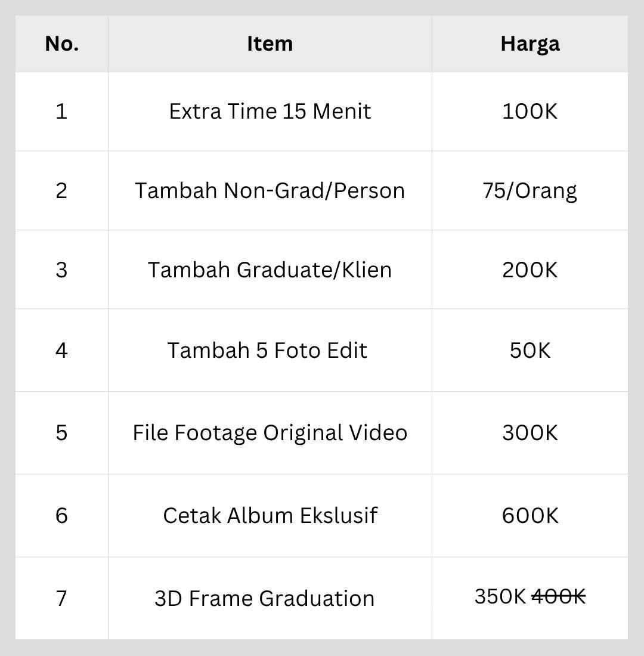Click the 100K price cell
This screenshot has width=644, height=656.
coord(530,112)
